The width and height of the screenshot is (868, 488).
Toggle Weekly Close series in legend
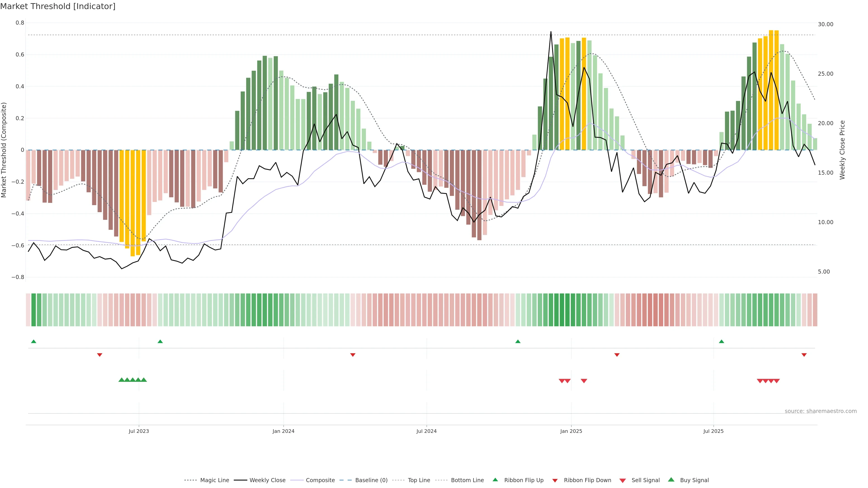pyautogui.click(x=267, y=480)
